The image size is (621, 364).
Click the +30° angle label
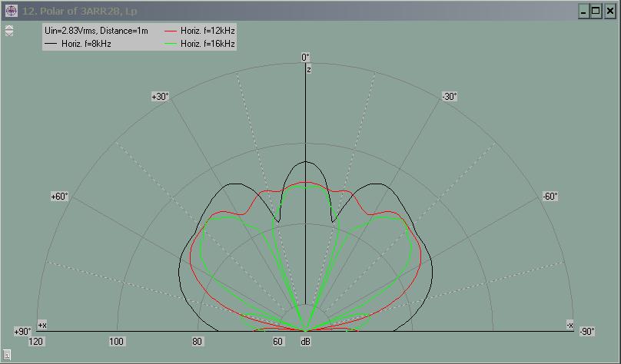(x=160, y=97)
